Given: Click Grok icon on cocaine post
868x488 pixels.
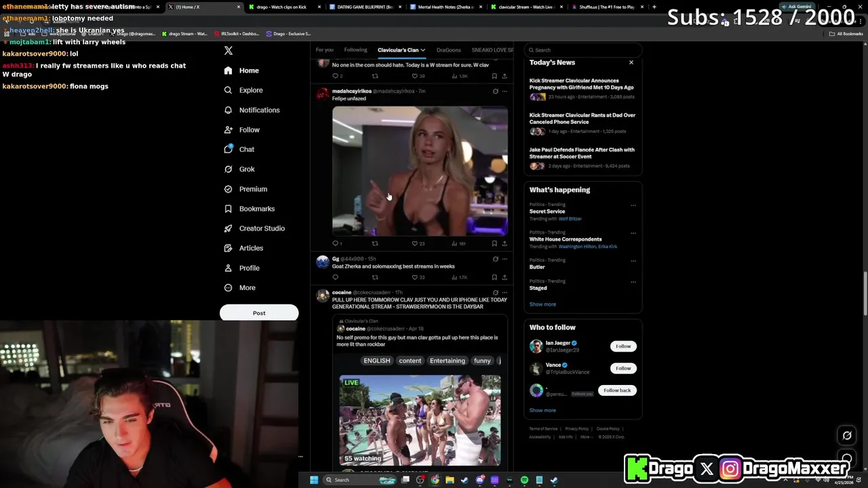Looking at the screenshot, I should (x=495, y=293).
